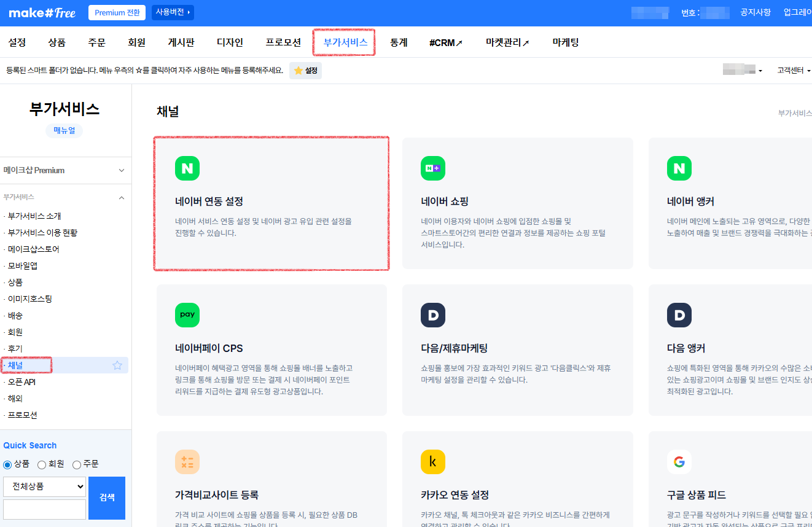Open 카카오 연동 설정 via the kakao icon
Screen dimensions: 812x527
[433, 461]
